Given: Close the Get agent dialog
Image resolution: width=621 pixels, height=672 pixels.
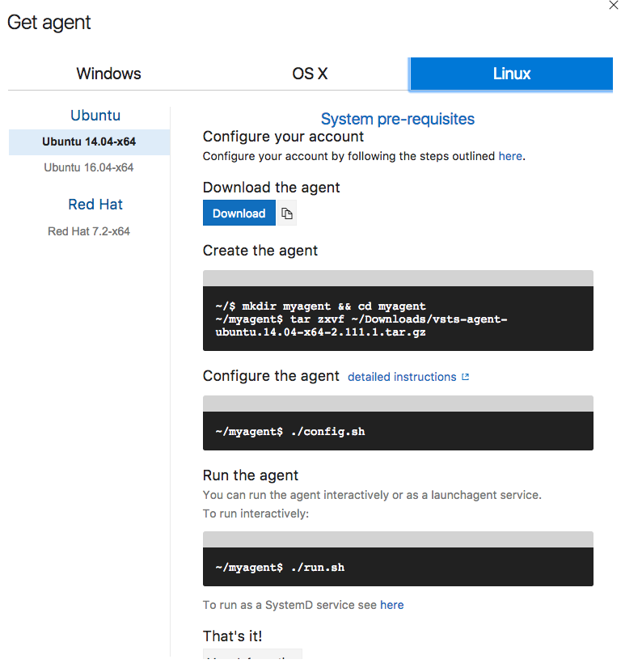Looking at the screenshot, I should [x=613, y=5].
